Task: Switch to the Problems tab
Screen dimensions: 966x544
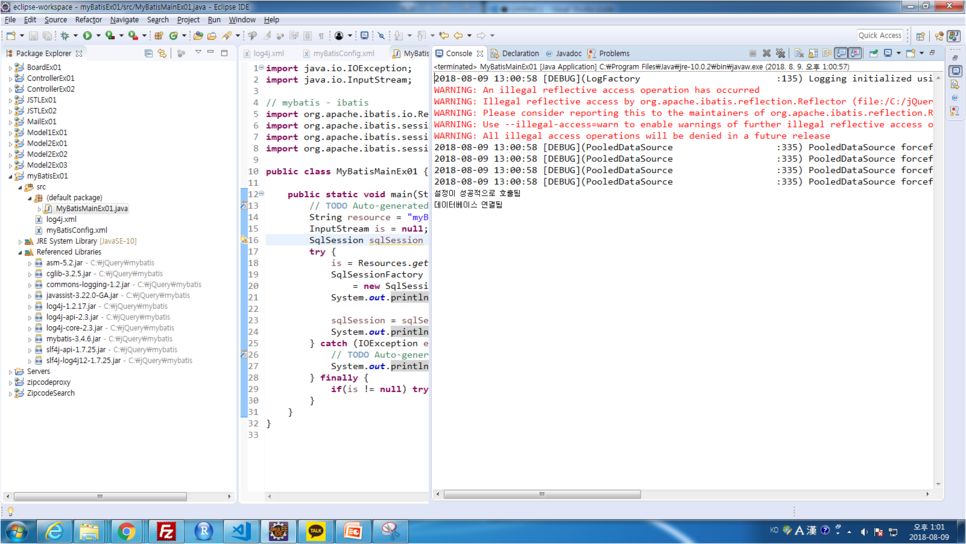Action: [x=609, y=54]
